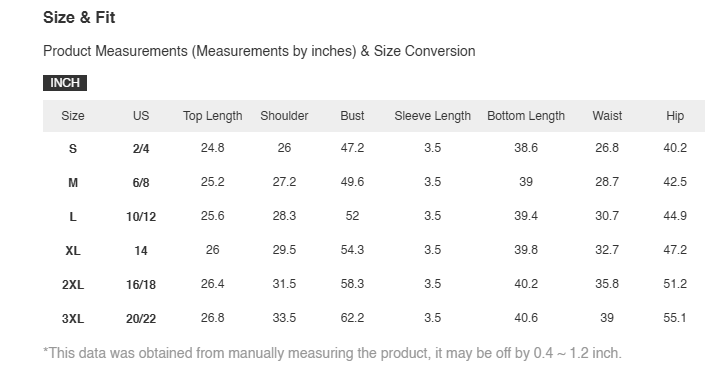This screenshot has height=372, width=720.
Task: Click the 2XL size row label
Action: coord(73,285)
